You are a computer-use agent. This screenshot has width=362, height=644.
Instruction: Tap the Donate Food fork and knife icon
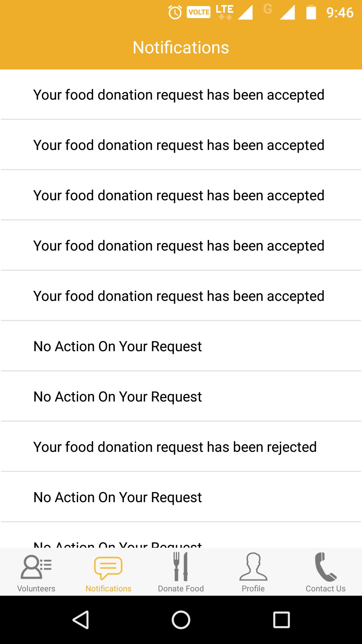coord(181,567)
